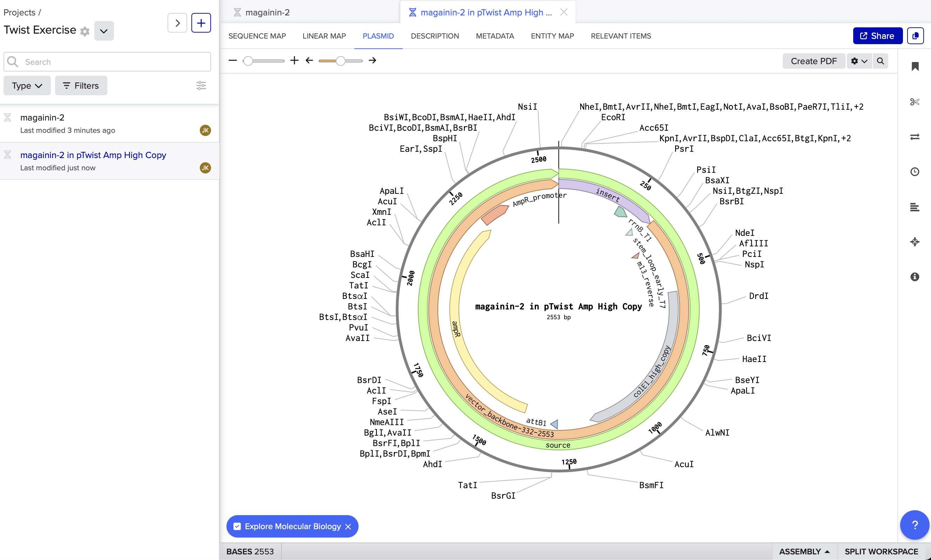Screen dimensions: 931x560
Task: Expand the Assembly panel
Action: point(804,551)
